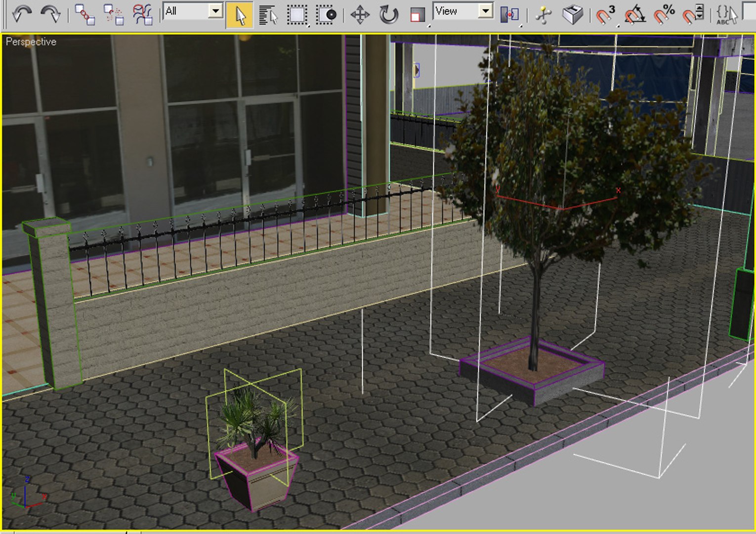
Task: Activate the Unlink Selection tool
Action: pyautogui.click(x=114, y=14)
